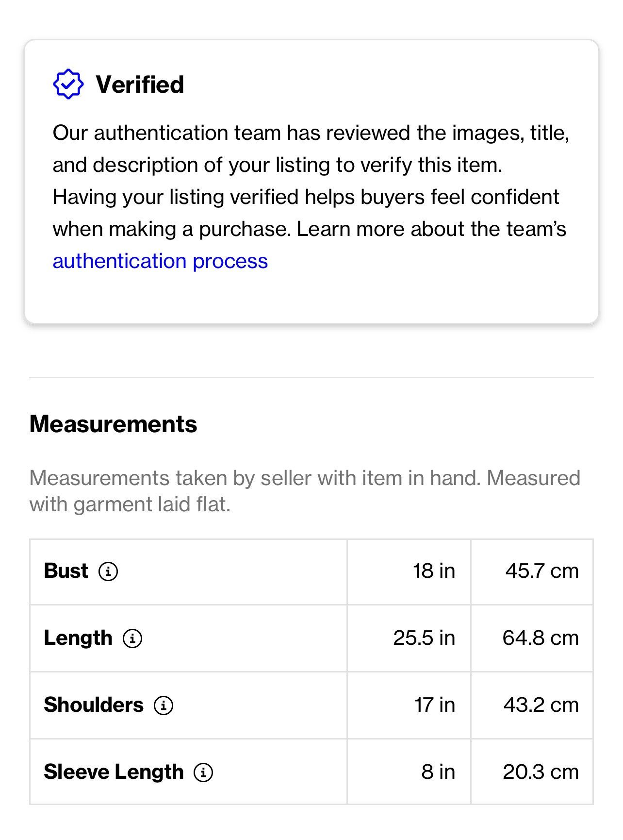Click the Shoulders row label
Viewport: 623px width, 840px height.
tap(94, 705)
